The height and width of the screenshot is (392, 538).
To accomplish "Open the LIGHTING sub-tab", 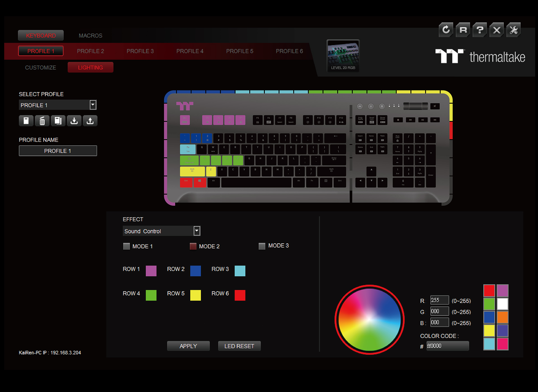I will tap(91, 67).
